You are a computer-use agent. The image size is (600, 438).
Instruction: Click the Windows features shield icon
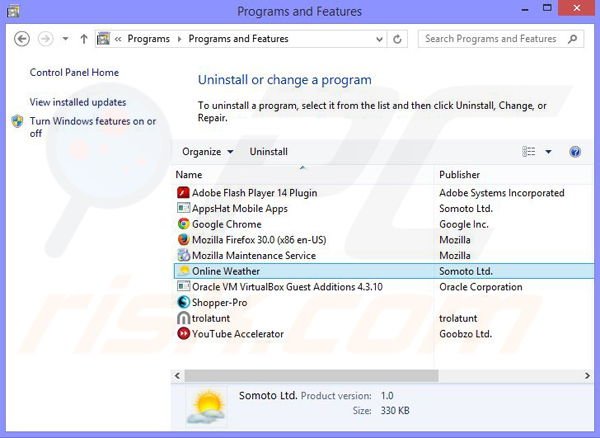click(18, 121)
